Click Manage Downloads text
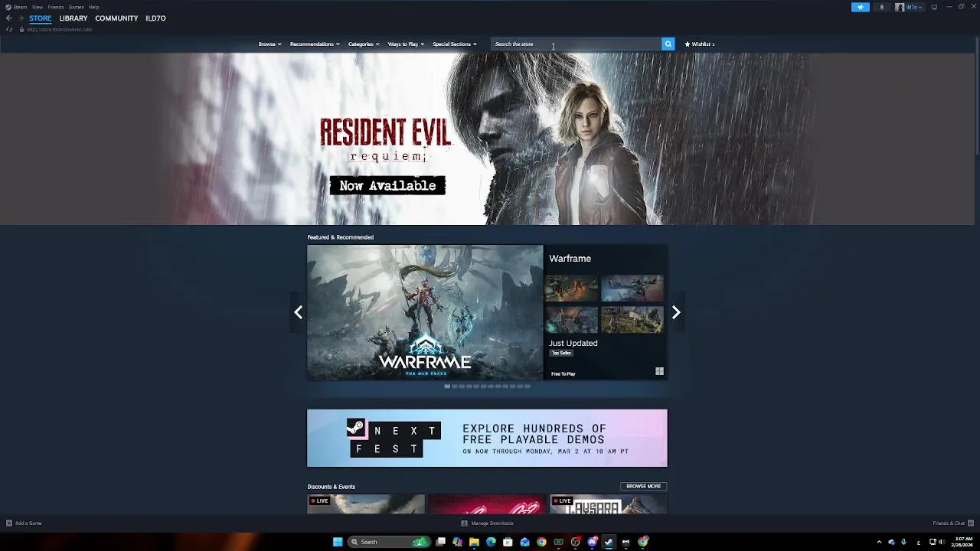 [492, 523]
